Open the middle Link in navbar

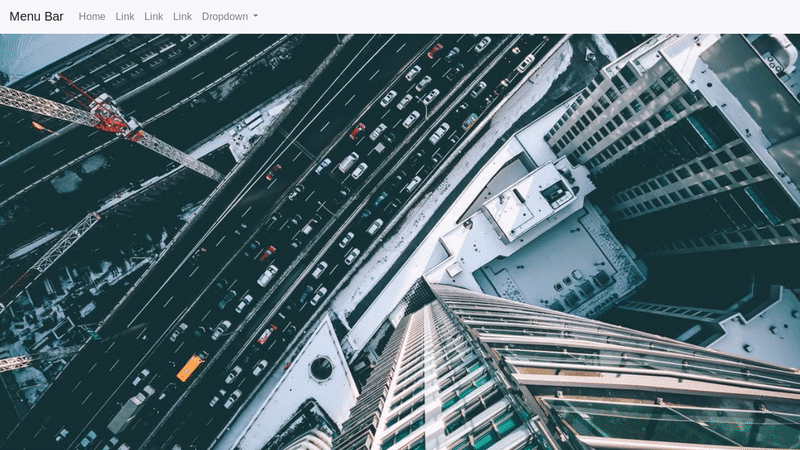coord(153,17)
